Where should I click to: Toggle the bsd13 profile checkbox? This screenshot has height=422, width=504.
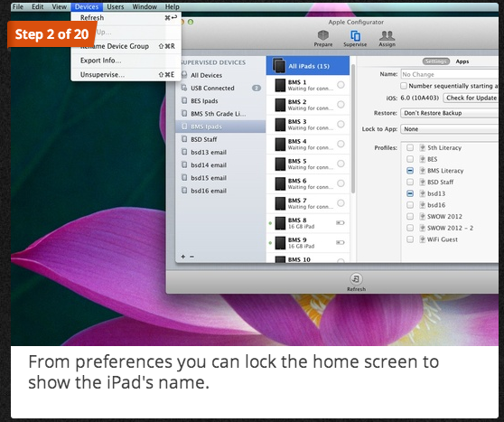click(410, 193)
